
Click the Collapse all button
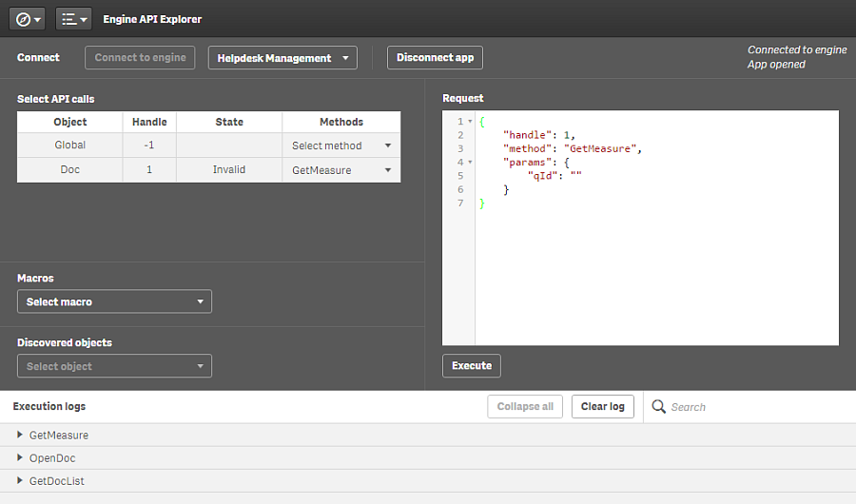(525, 407)
